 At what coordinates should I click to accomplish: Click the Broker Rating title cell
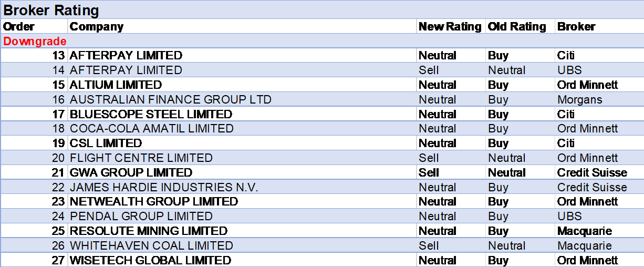click(51, 10)
